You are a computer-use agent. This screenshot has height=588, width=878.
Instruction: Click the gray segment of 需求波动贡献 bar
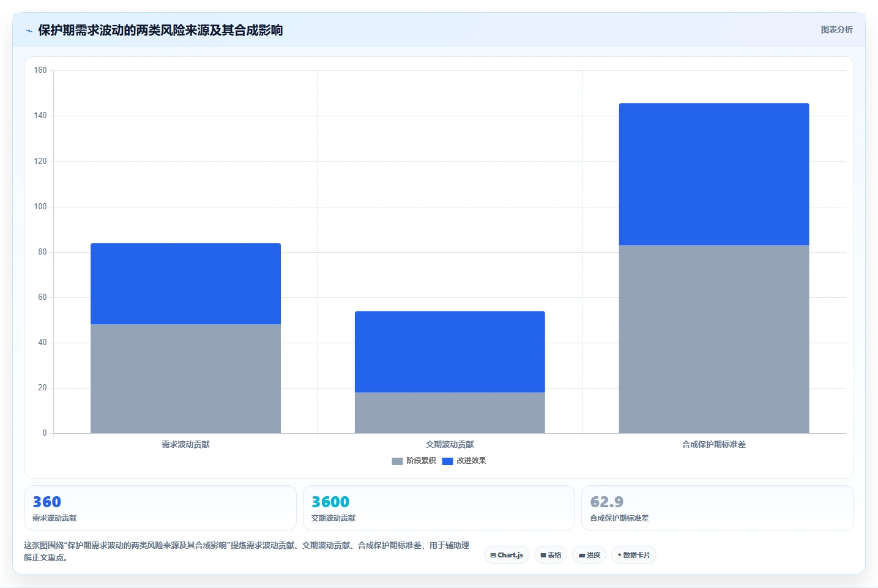[x=185, y=379]
